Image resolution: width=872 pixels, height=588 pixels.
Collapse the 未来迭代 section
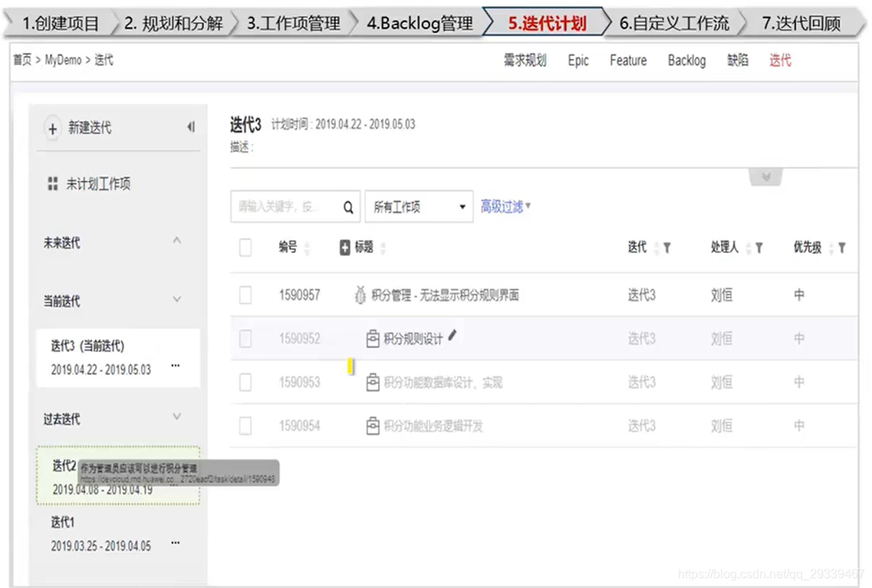177,241
